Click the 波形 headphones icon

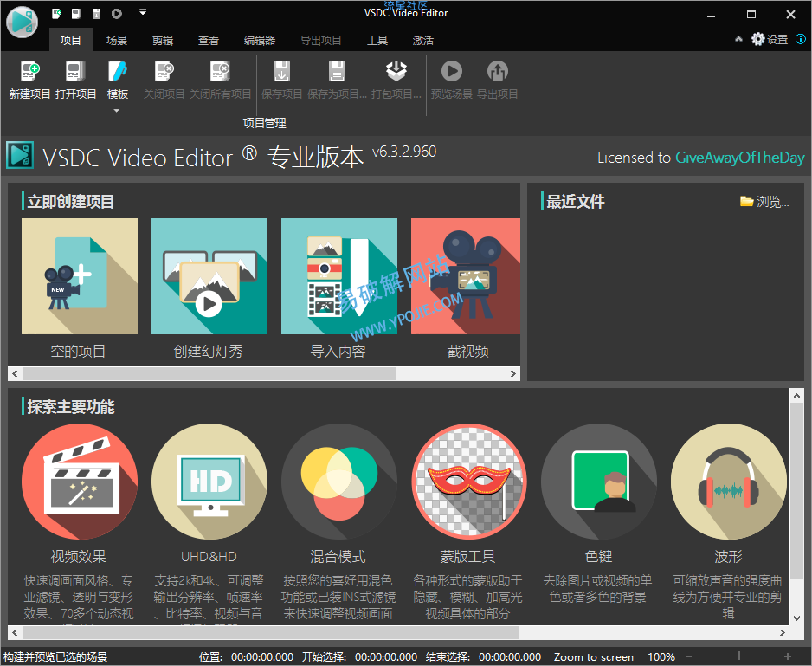tap(729, 482)
